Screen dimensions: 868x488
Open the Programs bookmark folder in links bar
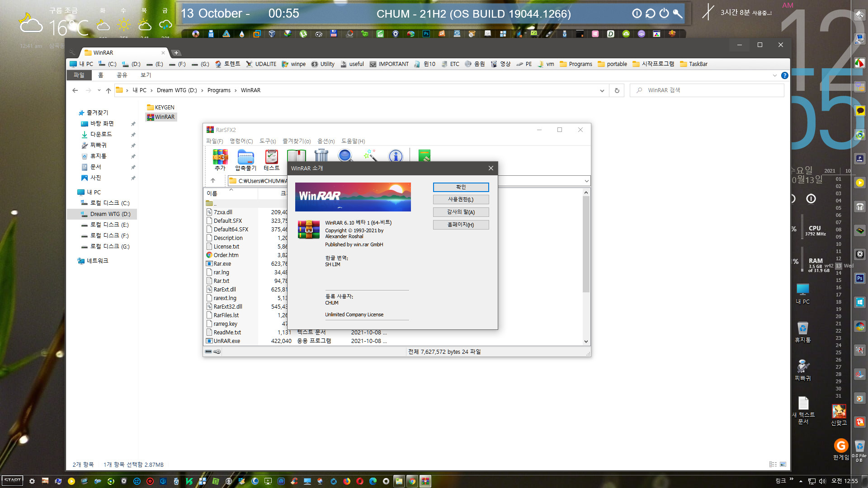coord(576,64)
